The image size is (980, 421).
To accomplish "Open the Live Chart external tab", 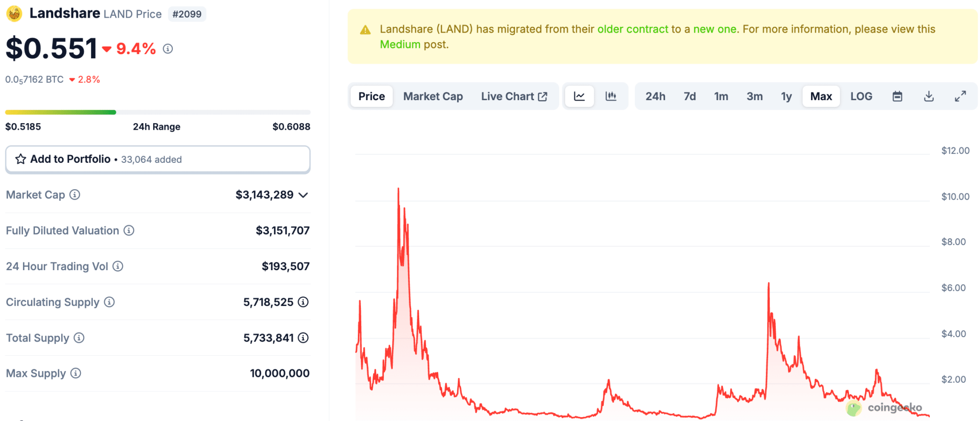I will 514,96.
